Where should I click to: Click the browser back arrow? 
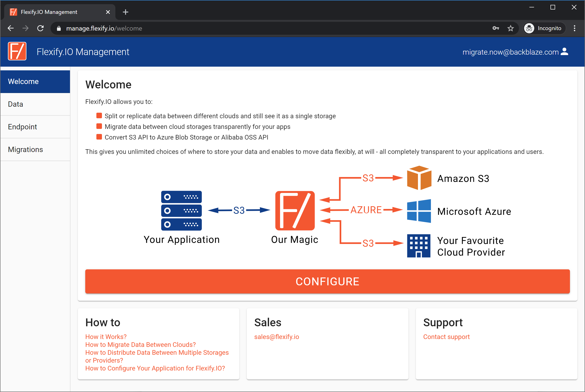(11, 28)
